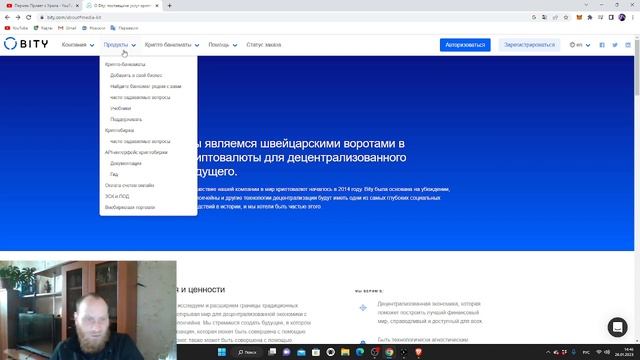The image size is (640, 360).
Task: Open Bity's Facebook page icon
Action: (602, 45)
